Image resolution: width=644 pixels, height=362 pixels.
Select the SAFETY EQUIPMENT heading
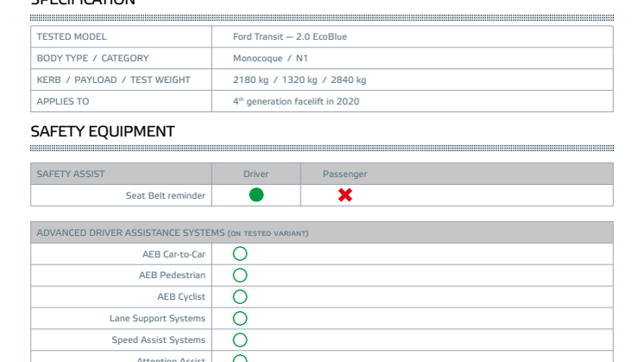pos(103,131)
